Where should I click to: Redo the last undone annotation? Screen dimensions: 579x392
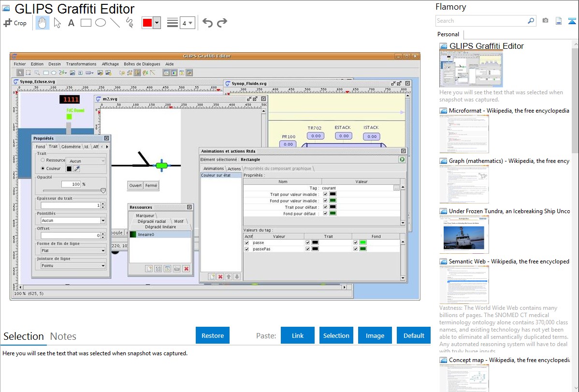point(222,23)
